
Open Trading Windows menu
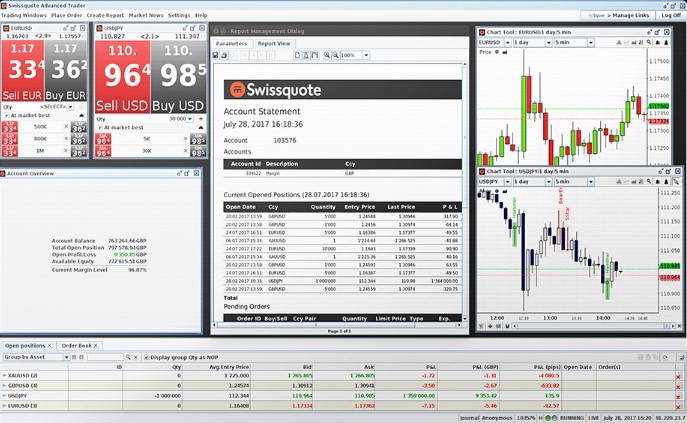pyautogui.click(x=24, y=15)
